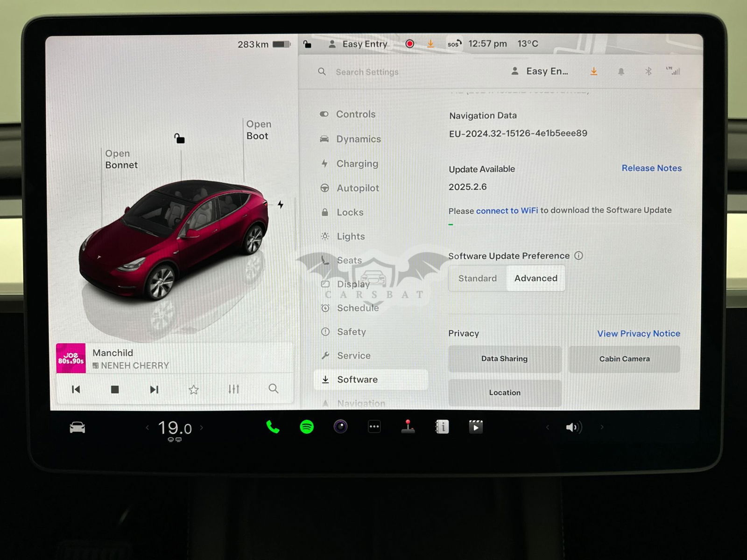The image size is (747, 560).
Task: Tap the Search Settings field
Action: pyautogui.click(x=367, y=72)
